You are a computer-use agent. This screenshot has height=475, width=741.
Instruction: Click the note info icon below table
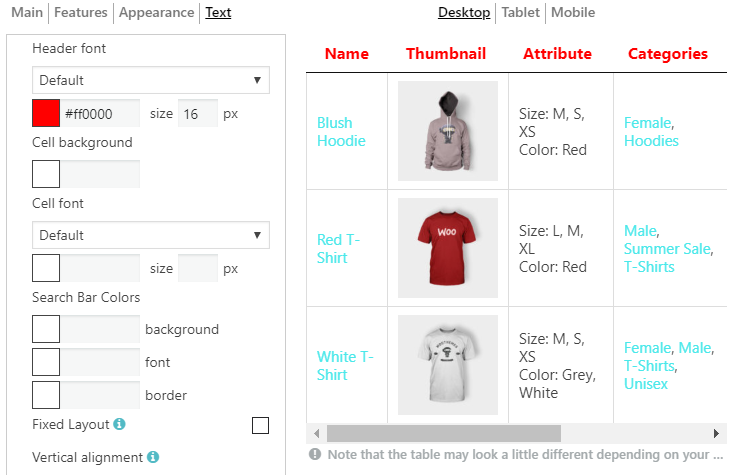(x=315, y=454)
